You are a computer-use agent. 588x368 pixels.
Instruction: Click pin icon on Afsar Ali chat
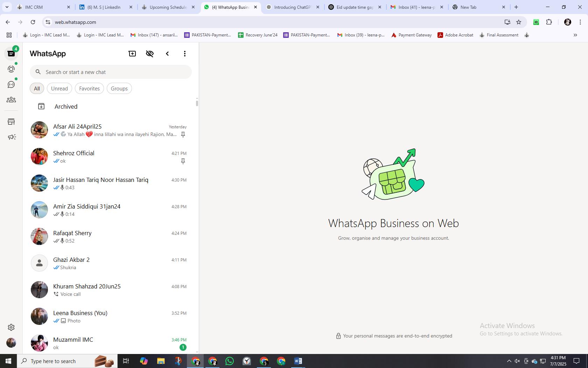(x=183, y=135)
